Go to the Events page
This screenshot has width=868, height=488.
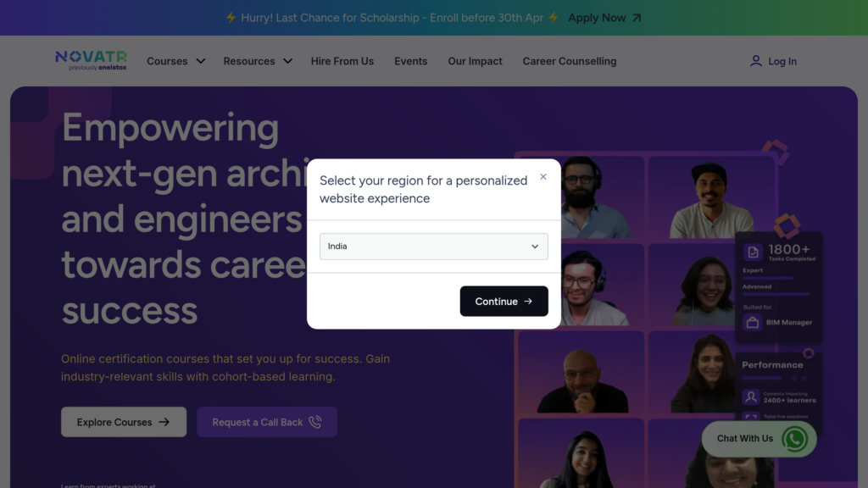[410, 61]
